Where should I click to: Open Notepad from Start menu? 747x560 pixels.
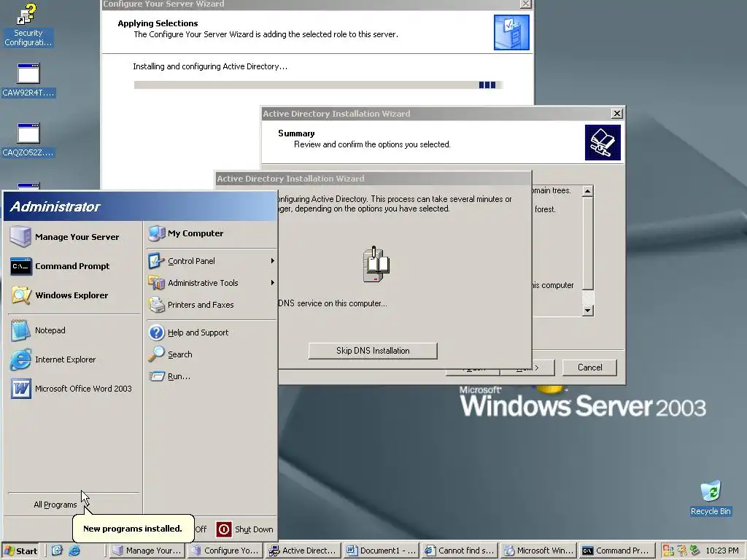[74, 330]
